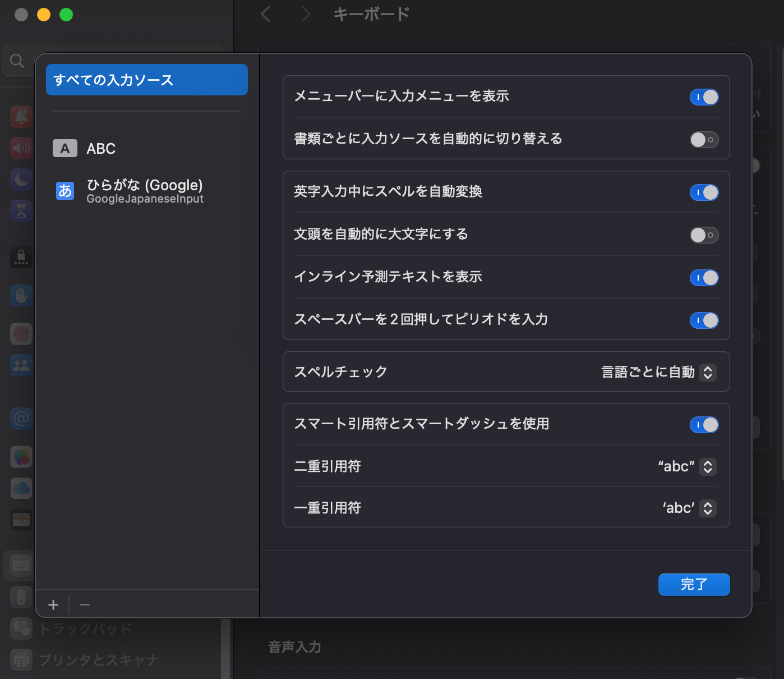784x679 pixels.
Task: Toggle 文頭を自動的に大文字にする switch
Action: point(704,235)
